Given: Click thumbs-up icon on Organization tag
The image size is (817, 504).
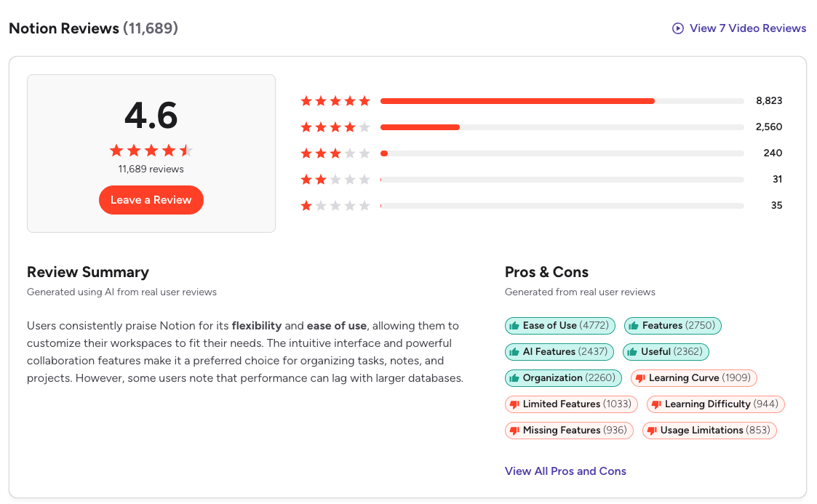Looking at the screenshot, I should click(x=514, y=378).
